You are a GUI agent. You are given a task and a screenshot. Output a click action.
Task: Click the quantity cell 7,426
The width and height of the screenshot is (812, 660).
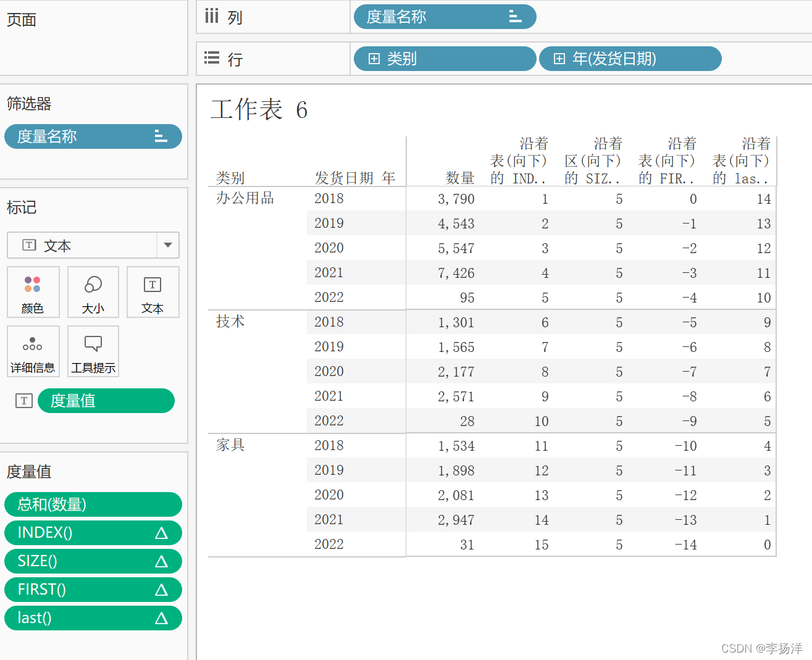(456, 273)
